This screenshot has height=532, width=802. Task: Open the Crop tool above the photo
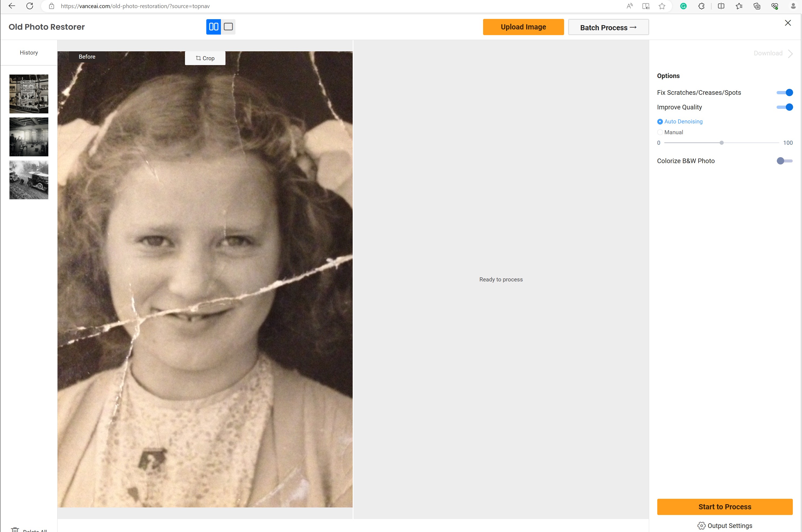(x=205, y=58)
